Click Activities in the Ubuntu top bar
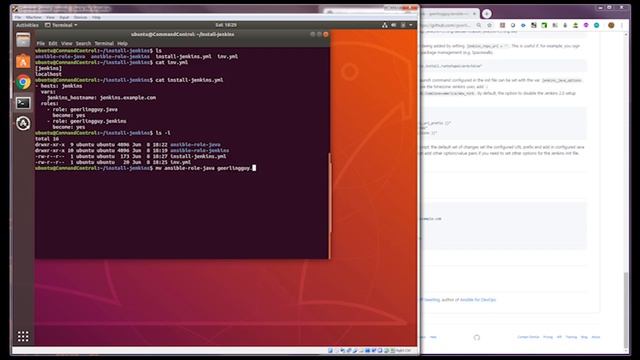 [27, 25]
